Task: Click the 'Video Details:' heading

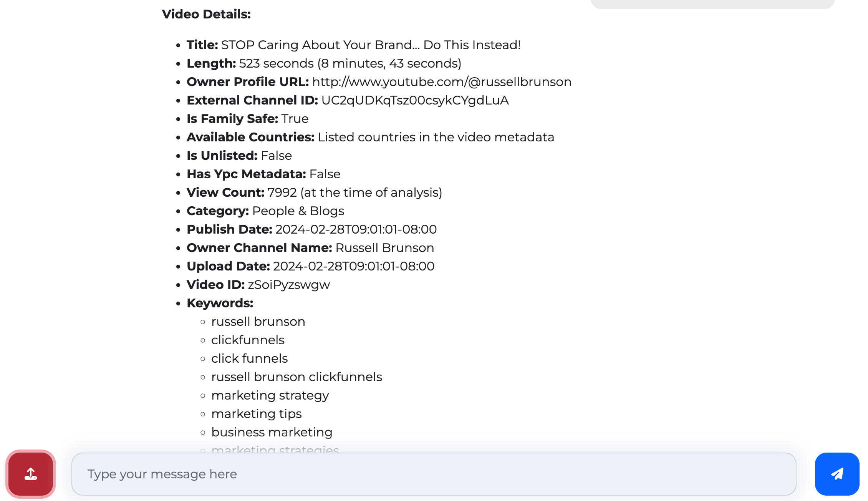Action: tap(206, 14)
